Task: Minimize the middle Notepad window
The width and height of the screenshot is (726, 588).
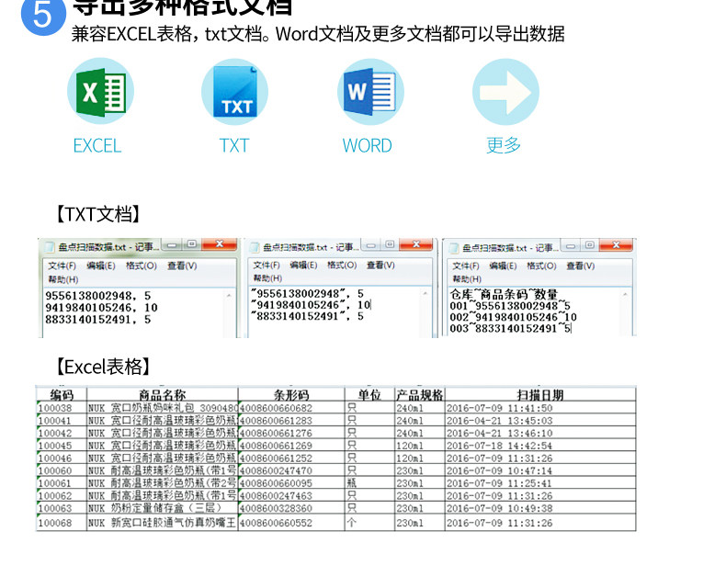Action: (371, 244)
